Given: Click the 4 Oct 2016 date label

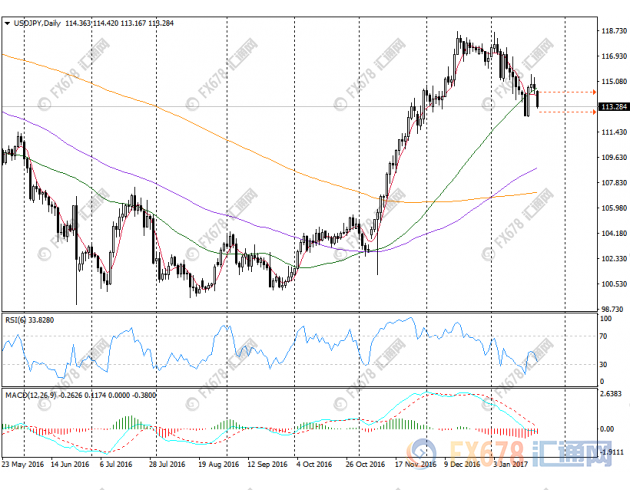Looking at the screenshot, I should tap(297, 464).
